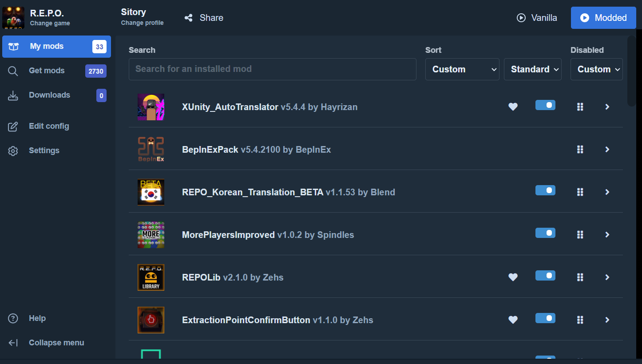Disable the XUnity_AutoTranslator mod toggle

545,105
